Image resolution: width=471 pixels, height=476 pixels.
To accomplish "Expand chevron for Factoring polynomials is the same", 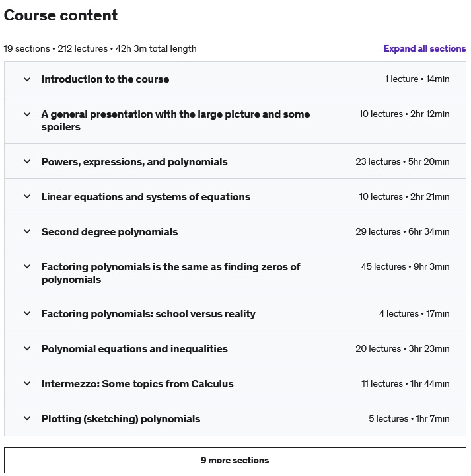I will point(27,266).
